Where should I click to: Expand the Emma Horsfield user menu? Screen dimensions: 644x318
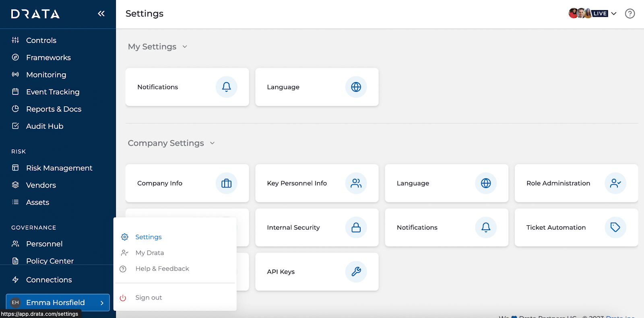point(58,303)
